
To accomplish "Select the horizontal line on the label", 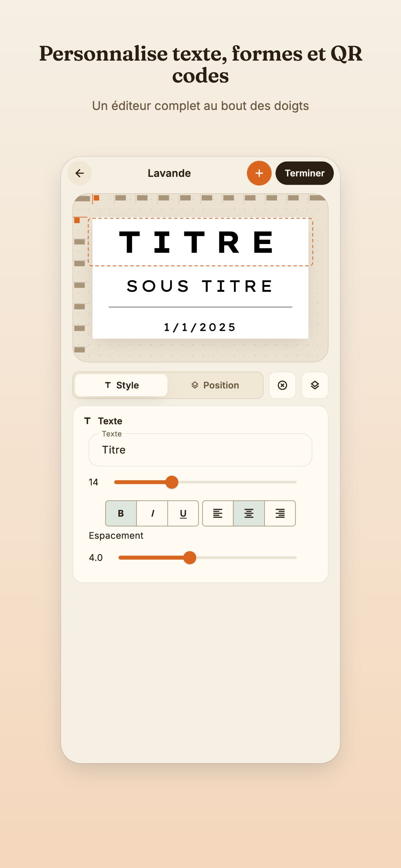I will click(x=200, y=307).
